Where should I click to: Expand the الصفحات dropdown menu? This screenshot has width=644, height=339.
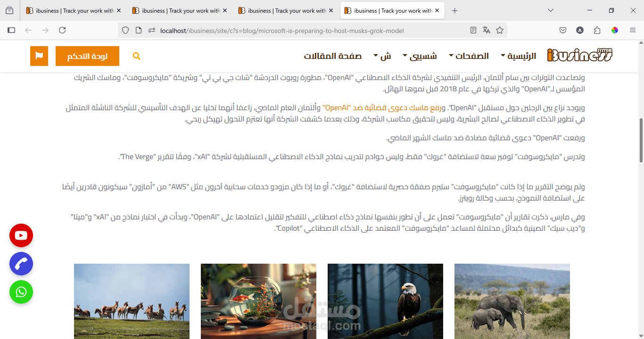(469, 56)
